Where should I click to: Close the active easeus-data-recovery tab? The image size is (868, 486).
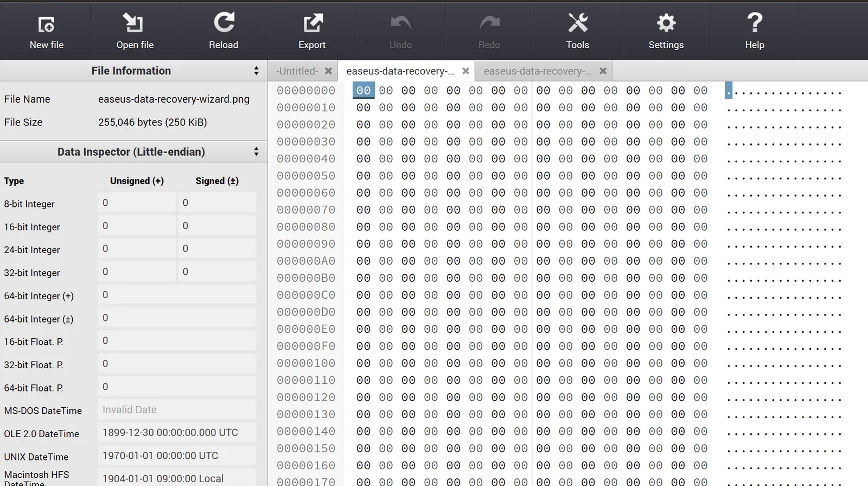point(465,71)
